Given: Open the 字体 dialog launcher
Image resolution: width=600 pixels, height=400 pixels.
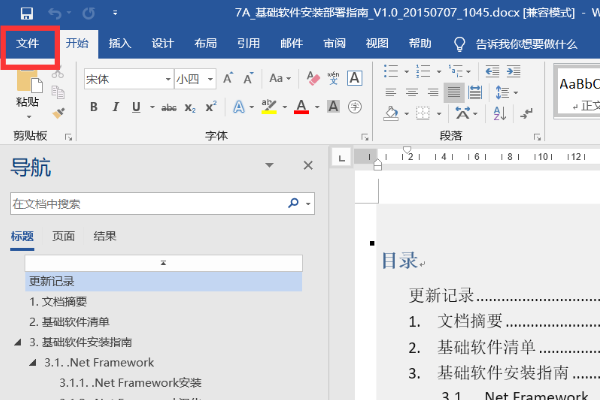Looking at the screenshot, I should tap(365, 137).
